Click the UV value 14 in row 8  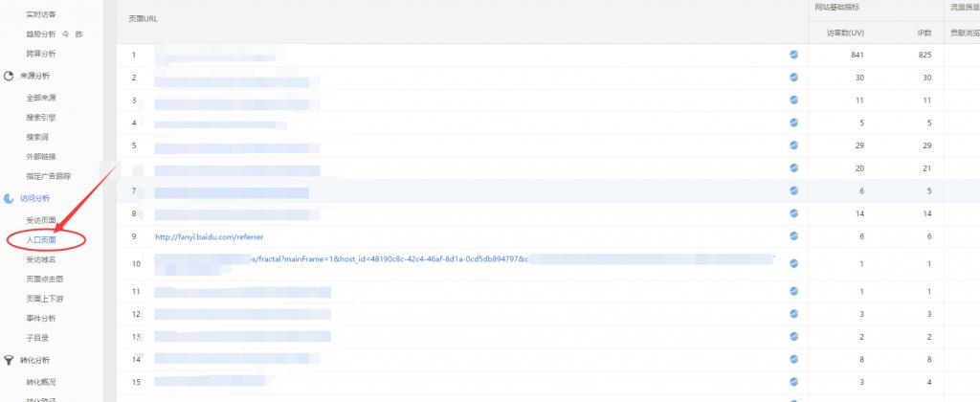click(x=859, y=213)
